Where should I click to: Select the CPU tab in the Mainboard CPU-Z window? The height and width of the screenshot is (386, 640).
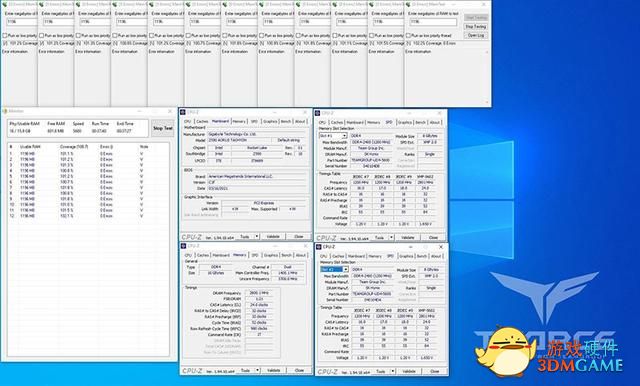point(187,122)
